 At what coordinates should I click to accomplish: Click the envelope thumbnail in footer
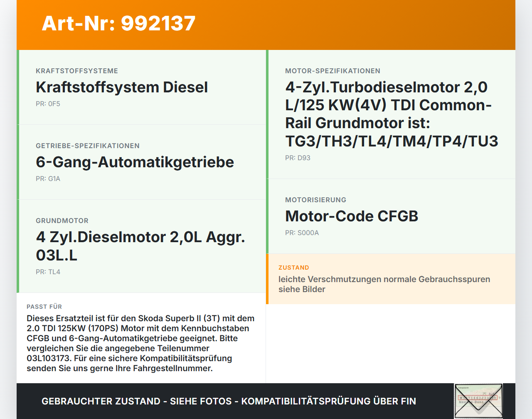point(478,401)
